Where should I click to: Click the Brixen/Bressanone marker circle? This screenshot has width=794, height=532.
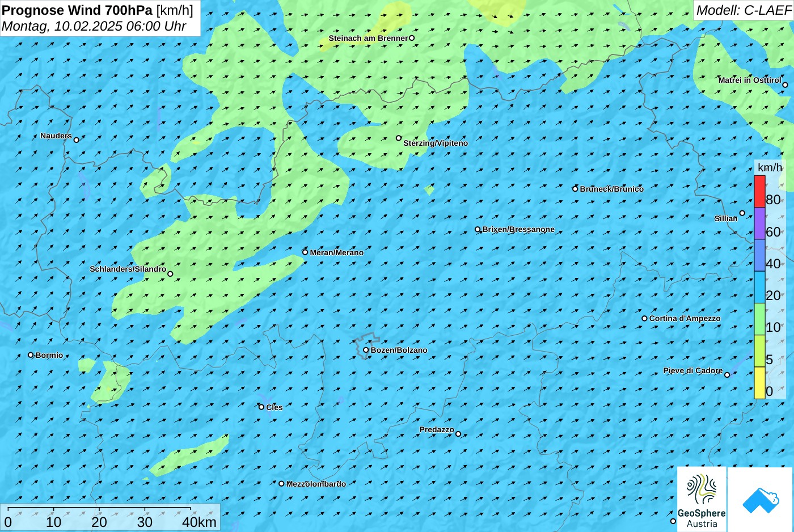[478, 230]
